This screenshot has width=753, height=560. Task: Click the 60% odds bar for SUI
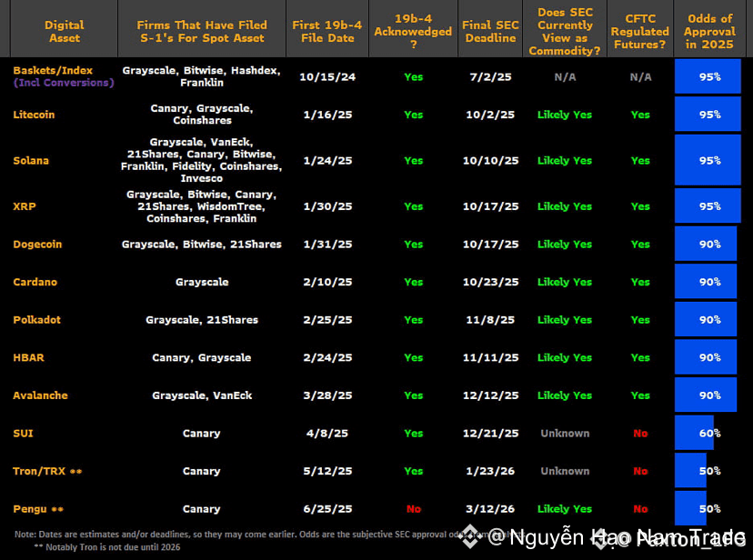coord(695,433)
